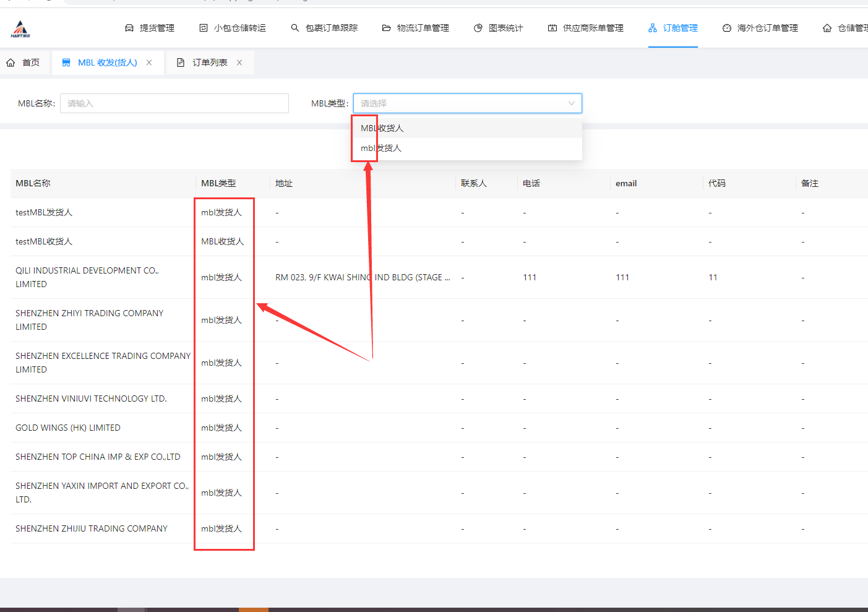Open the 物流订单管理 menu
The width and height of the screenshot is (868, 612).
(x=416, y=28)
